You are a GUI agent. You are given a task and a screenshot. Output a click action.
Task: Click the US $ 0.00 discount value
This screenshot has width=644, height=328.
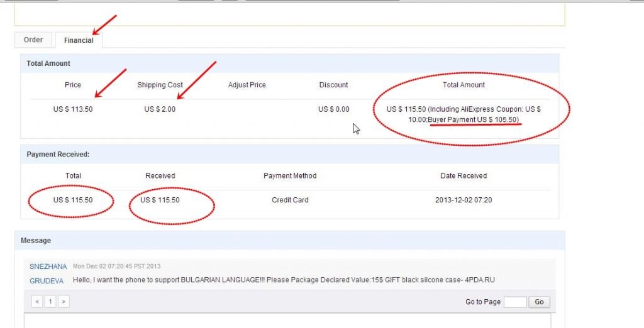click(333, 109)
